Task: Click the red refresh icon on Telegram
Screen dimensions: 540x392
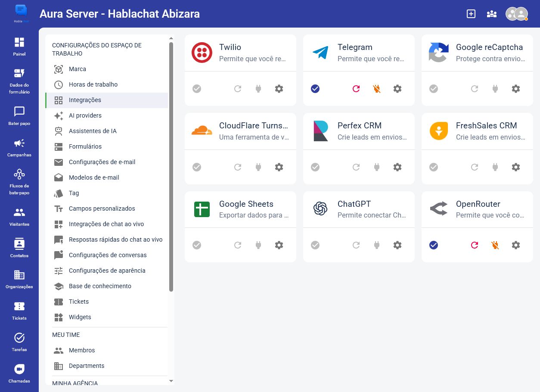Action: point(356,89)
